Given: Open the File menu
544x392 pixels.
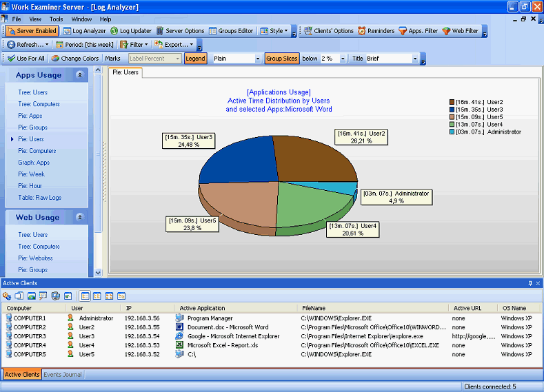Looking at the screenshot, I should point(17,19).
